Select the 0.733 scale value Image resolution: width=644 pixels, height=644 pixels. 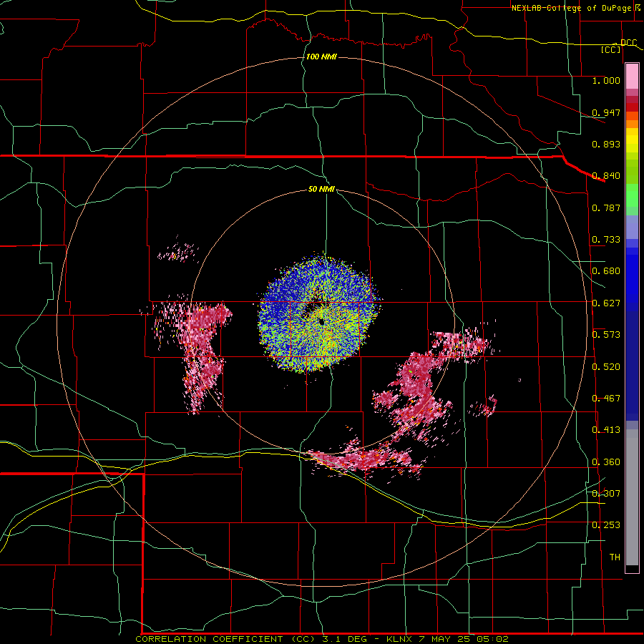point(606,240)
